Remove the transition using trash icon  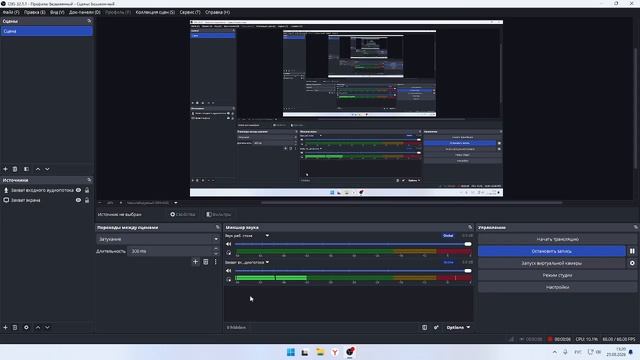tap(206, 262)
